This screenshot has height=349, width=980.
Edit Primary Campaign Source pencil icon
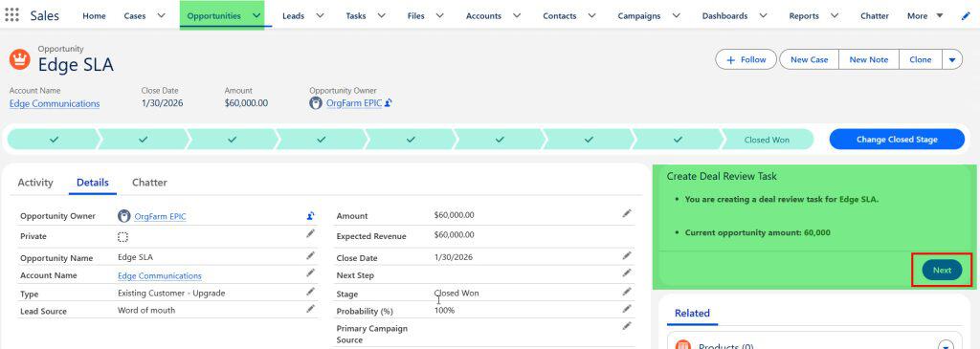[627, 326]
